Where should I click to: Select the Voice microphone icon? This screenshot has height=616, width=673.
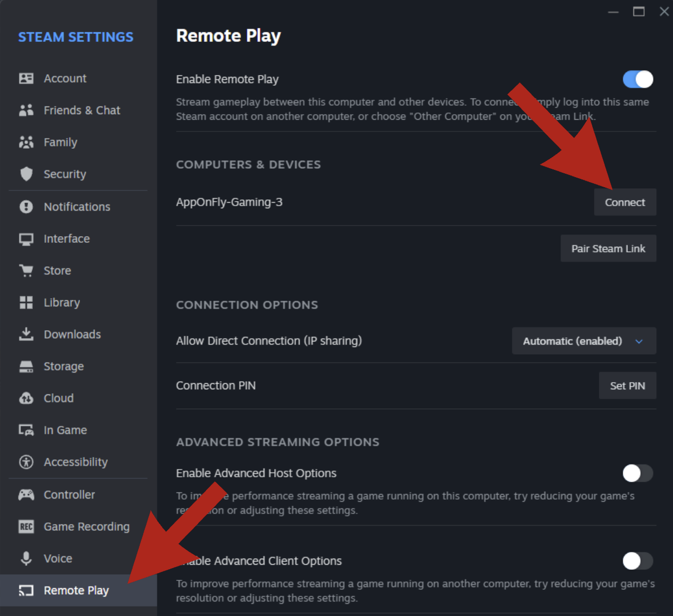(x=26, y=559)
